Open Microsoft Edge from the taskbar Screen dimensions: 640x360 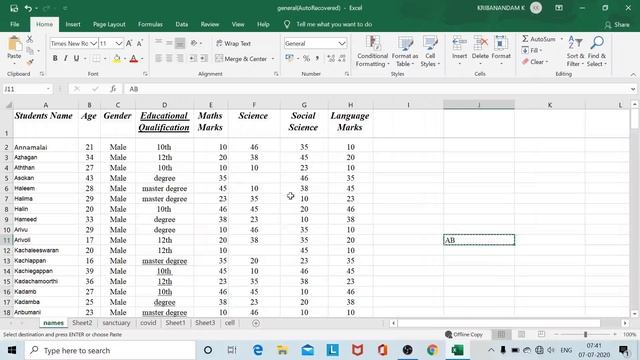[258, 350]
